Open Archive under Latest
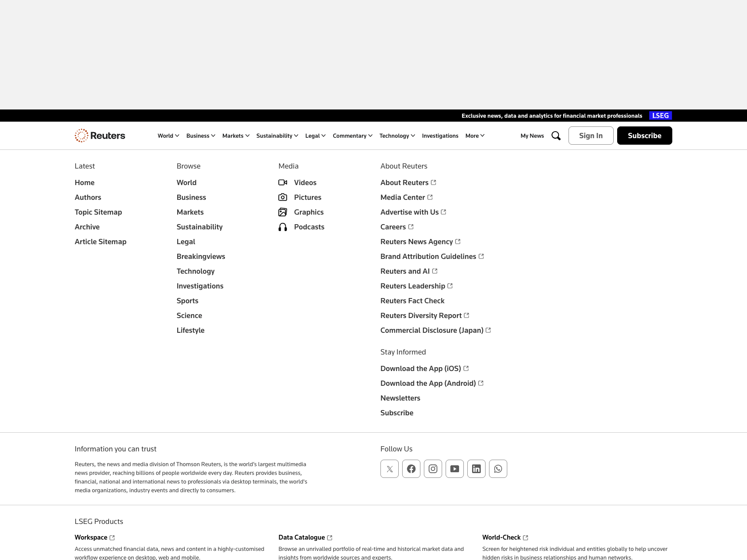The image size is (747, 560). (87, 227)
